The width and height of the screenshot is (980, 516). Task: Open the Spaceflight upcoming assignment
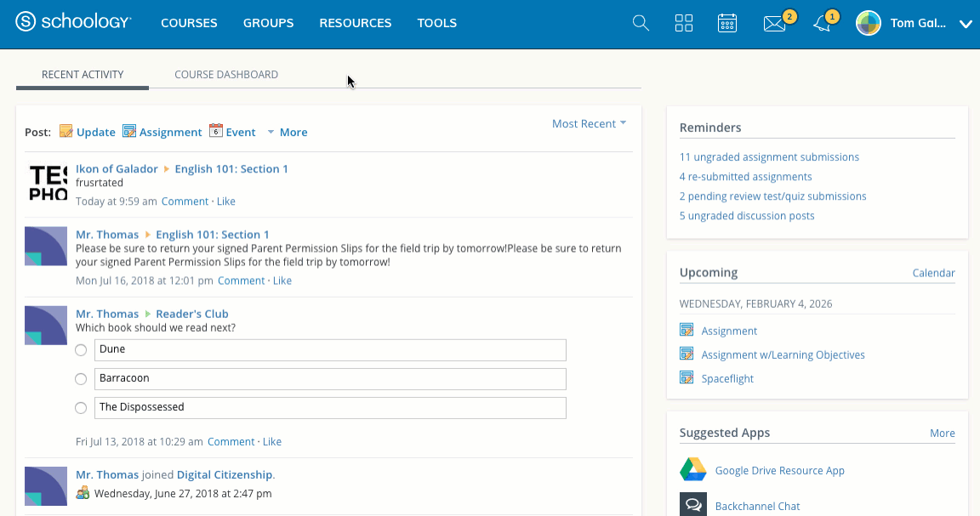tap(727, 379)
